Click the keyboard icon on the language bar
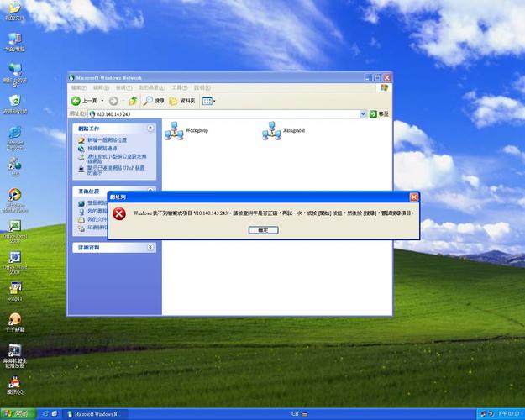Screen dimensions: 525x420 (304, 414)
